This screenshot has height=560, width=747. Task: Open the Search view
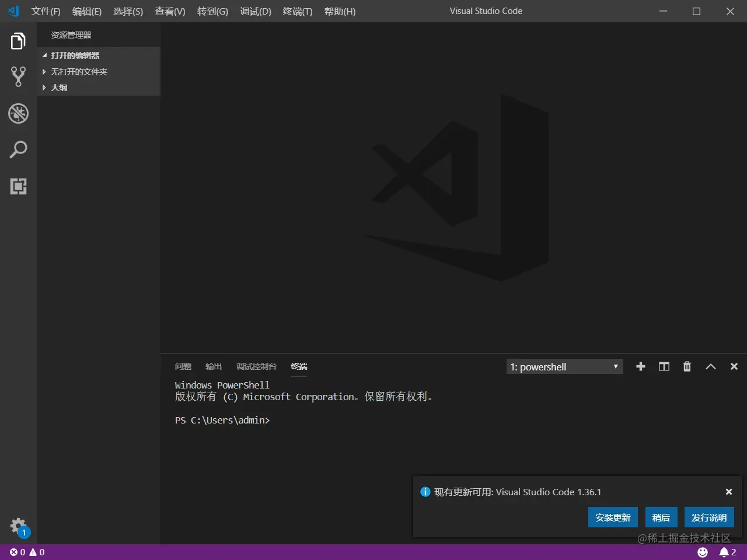pos(18,150)
